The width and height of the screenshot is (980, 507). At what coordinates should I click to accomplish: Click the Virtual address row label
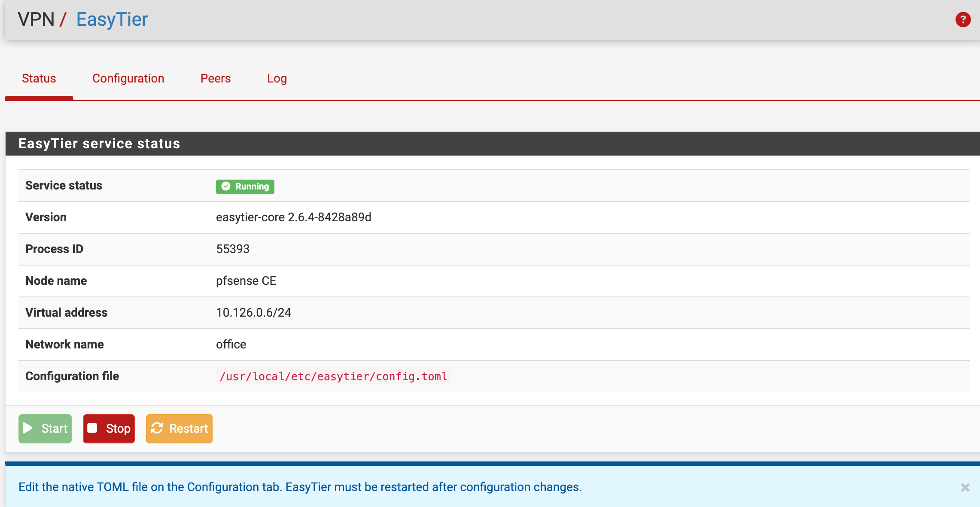click(x=67, y=313)
